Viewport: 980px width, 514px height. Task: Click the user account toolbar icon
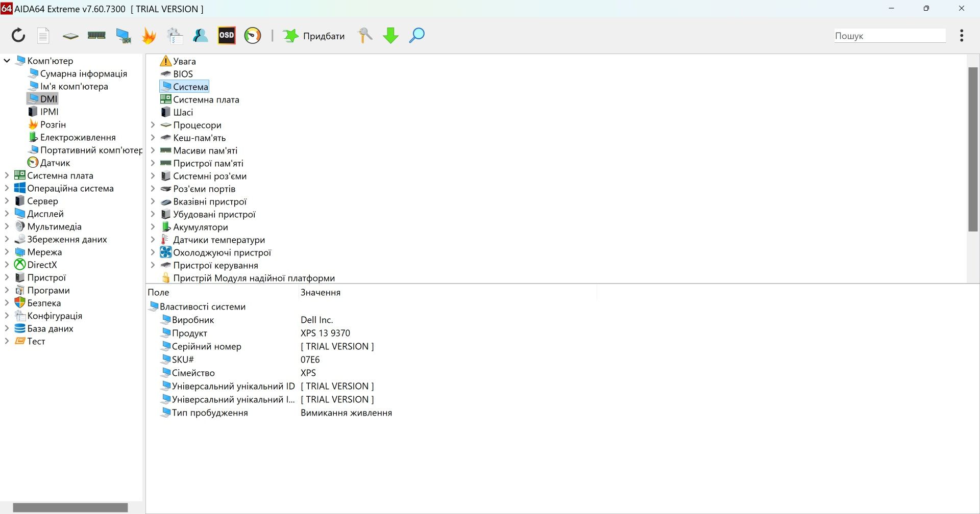(x=201, y=35)
